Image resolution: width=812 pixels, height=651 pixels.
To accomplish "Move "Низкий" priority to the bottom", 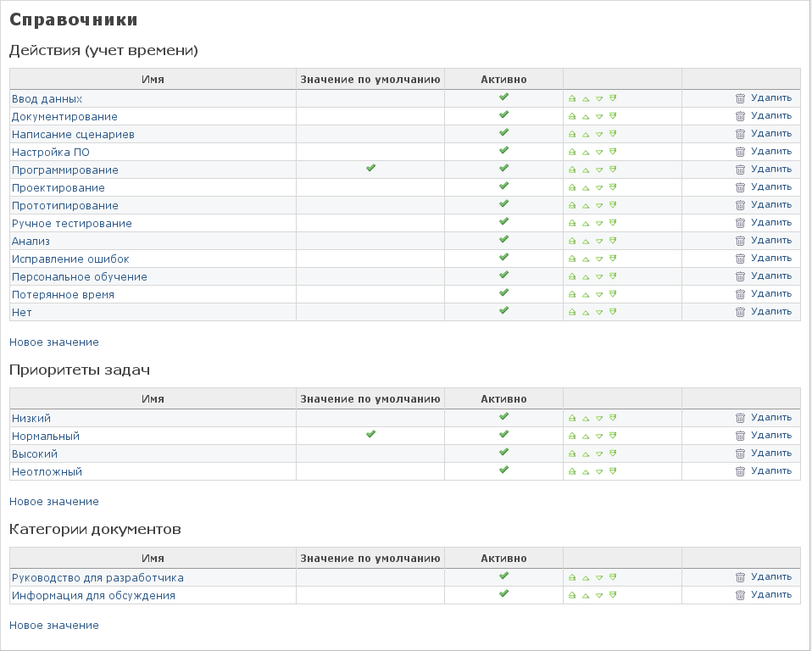I will click(x=613, y=418).
